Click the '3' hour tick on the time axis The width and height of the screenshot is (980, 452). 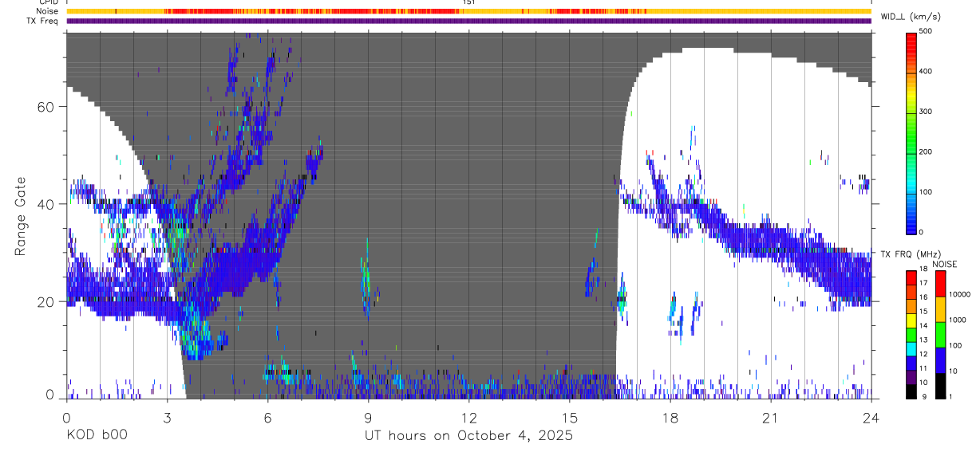(167, 418)
